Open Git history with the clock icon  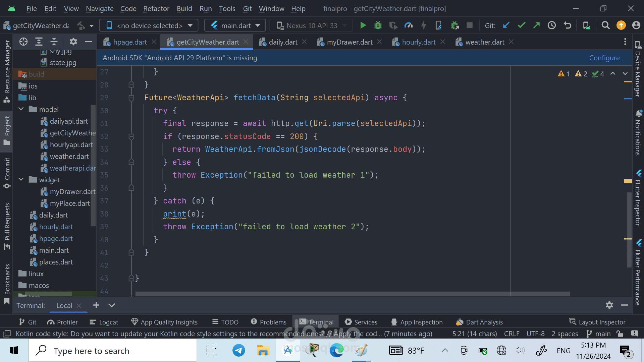[x=552, y=25]
